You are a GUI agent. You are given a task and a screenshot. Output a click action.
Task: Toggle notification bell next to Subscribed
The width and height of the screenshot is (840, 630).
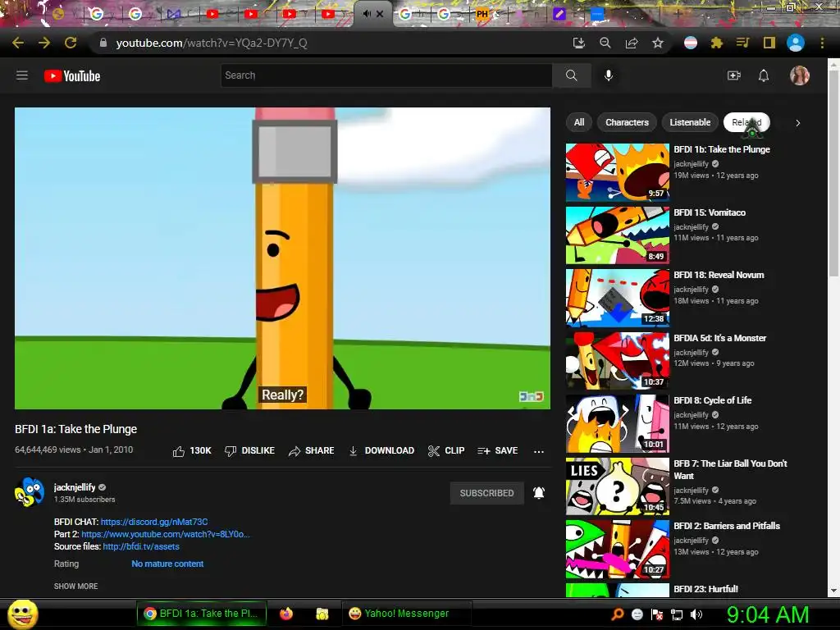[x=539, y=493]
